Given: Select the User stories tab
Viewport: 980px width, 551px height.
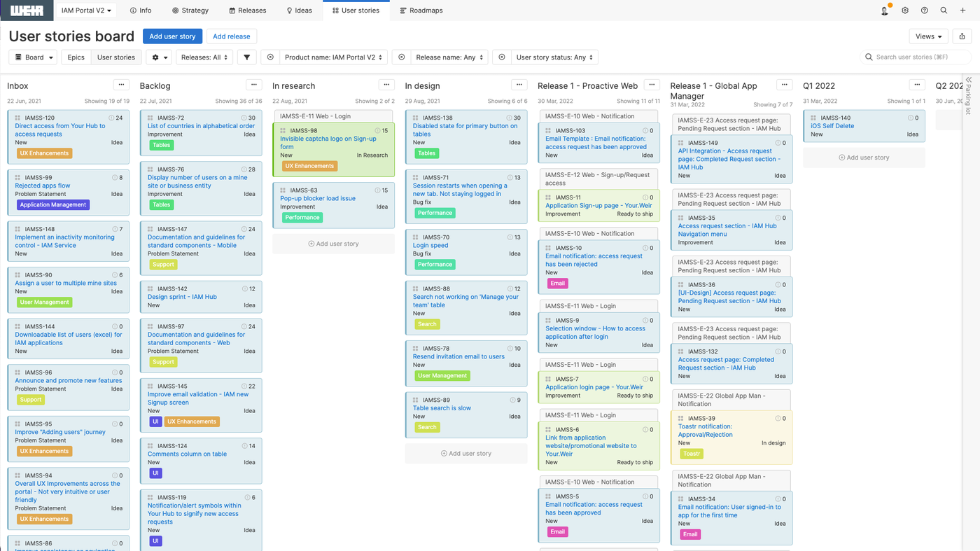Looking at the screenshot, I should point(356,11).
